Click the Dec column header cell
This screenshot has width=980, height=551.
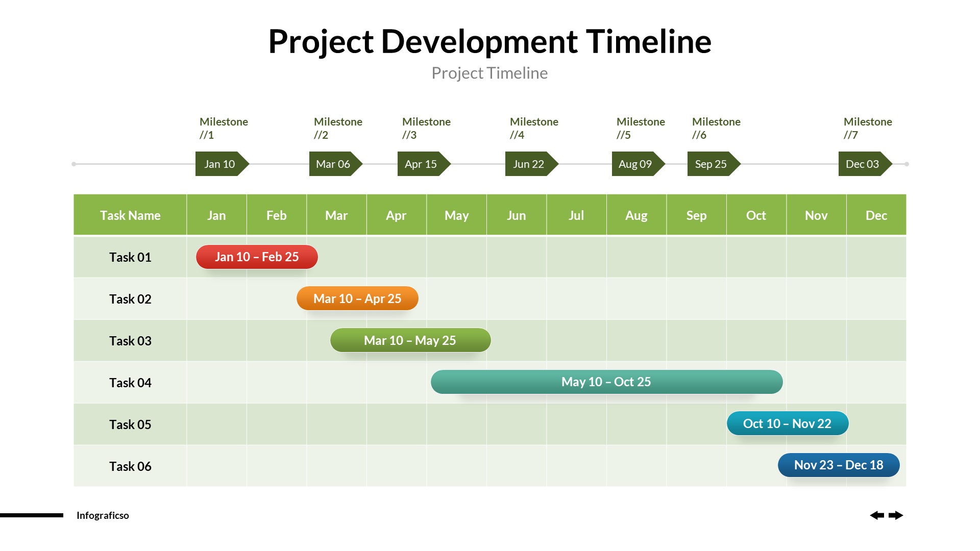click(876, 215)
